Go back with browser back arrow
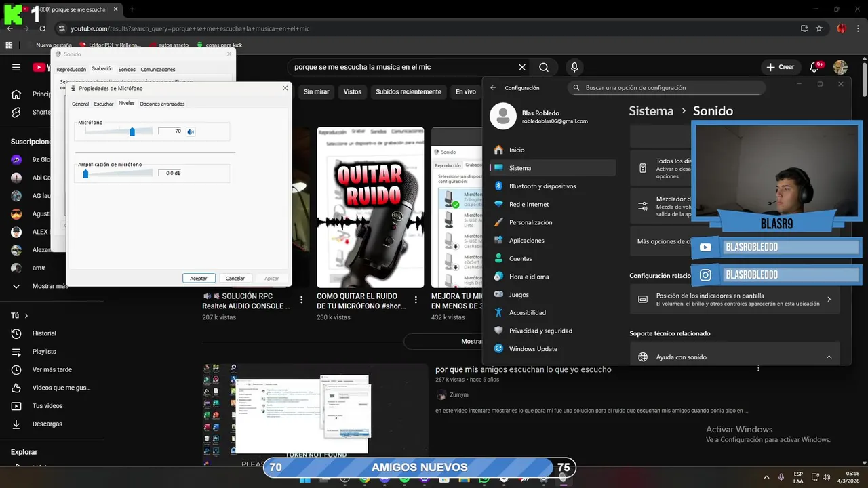This screenshot has width=868, height=488. click(9, 28)
